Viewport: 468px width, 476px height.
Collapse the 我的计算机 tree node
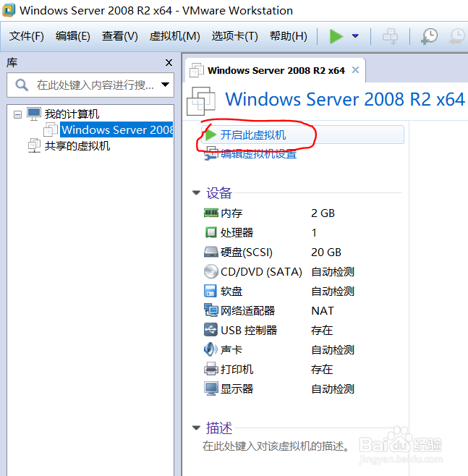point(17,114)
